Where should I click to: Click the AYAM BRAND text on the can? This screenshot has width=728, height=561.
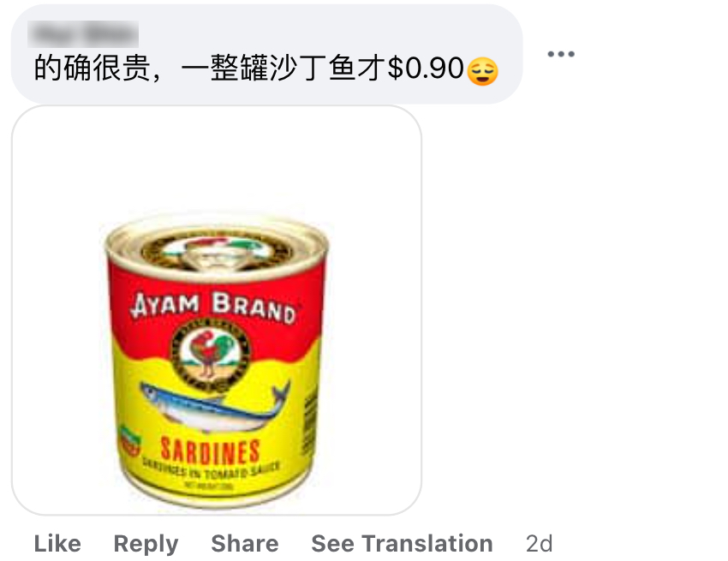click(x=213, y=307)
